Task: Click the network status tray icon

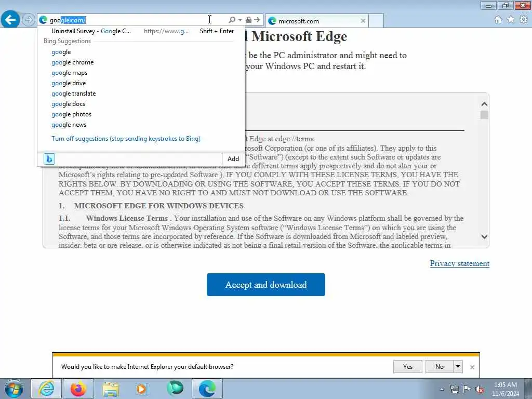Action: click(x=454, y=389)
